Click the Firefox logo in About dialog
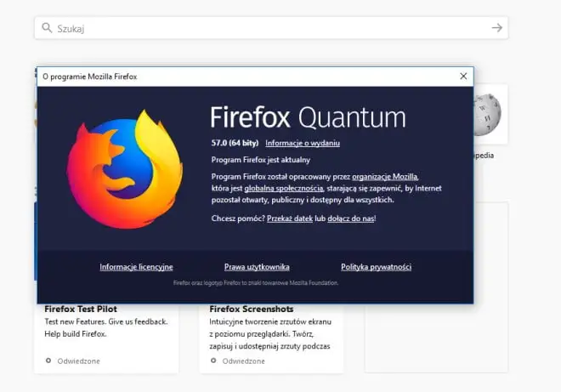This screenshot has width=561, height=392. tap(124, 169)
